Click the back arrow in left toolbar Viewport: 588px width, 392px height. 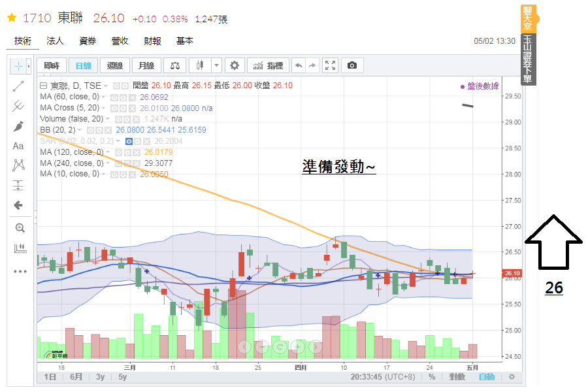18,205
